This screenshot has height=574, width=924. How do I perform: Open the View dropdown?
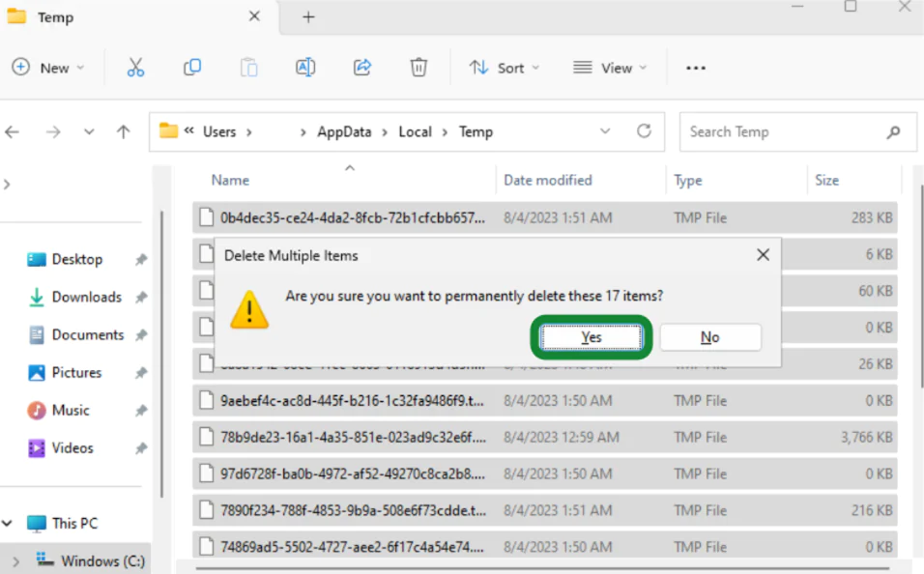click(610, 68)
